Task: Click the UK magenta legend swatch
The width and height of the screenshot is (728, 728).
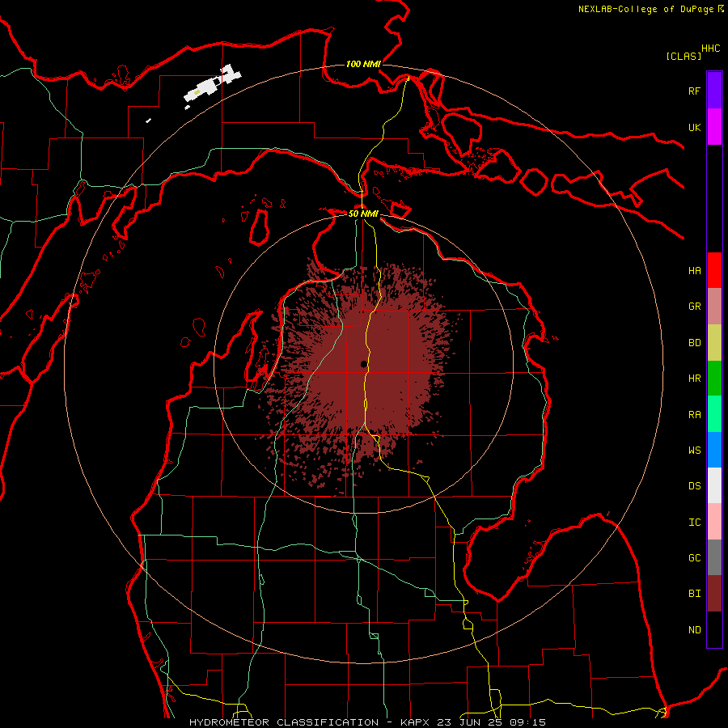Action: coord(714,127)
